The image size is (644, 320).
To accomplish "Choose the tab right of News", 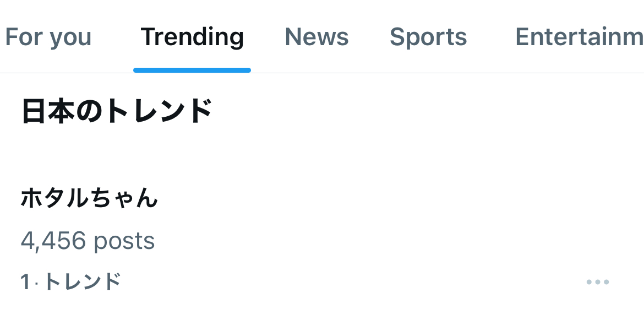I will [x=428, y=37].
